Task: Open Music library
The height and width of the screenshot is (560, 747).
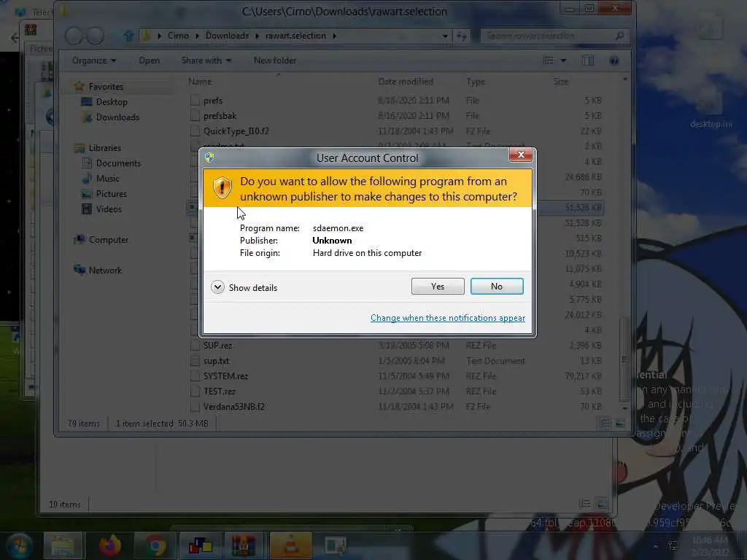Action: [108, 178]
